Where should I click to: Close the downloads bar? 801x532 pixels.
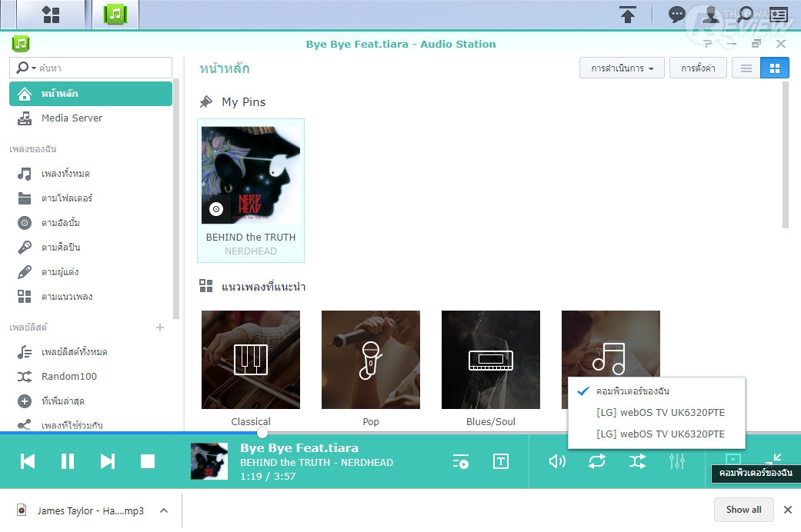coord(788,510)
